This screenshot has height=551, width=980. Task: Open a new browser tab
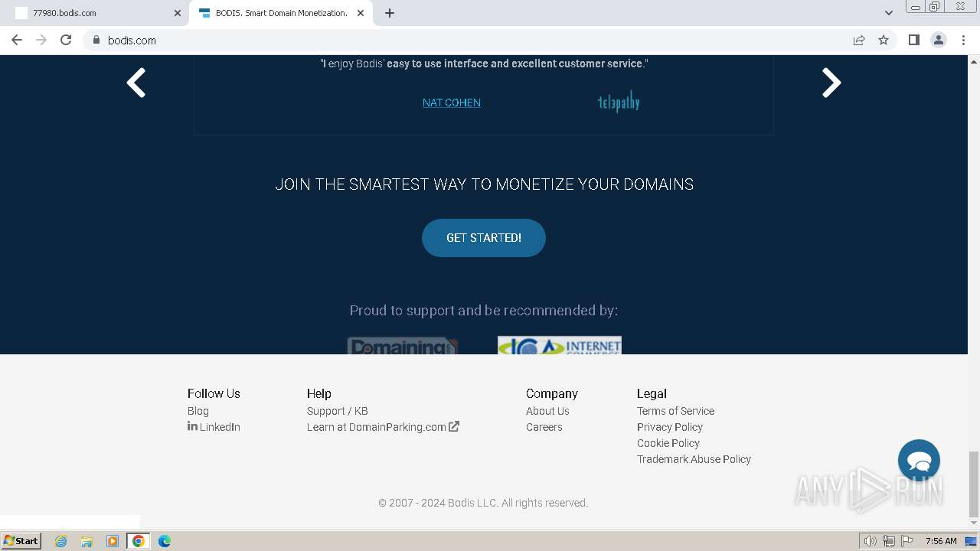(390, 13)
